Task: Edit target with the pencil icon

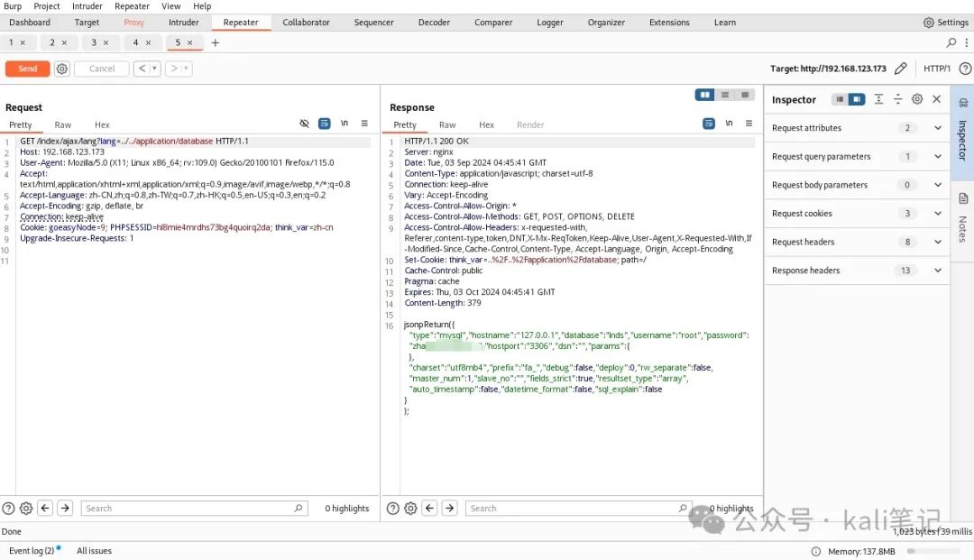Action: point(900,69)
